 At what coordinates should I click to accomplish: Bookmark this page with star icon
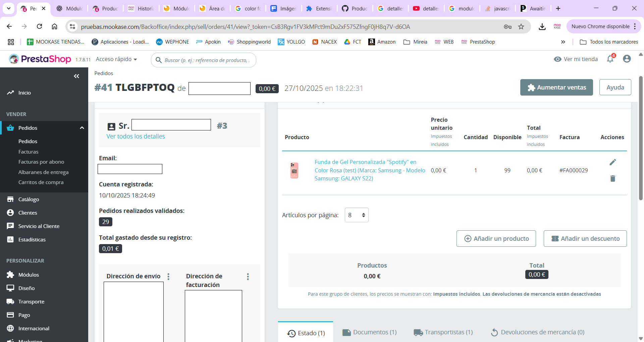(x=521, y=26)
